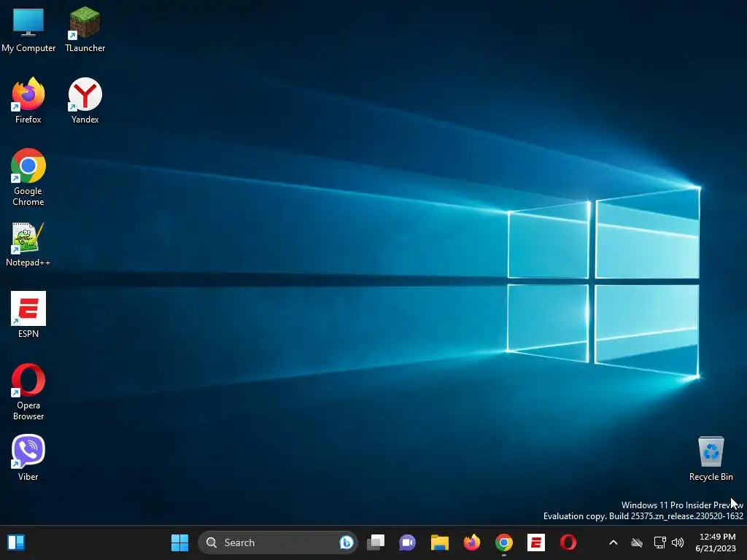
Task: Open the Windows Start menu
Action: tap(179, 542)
